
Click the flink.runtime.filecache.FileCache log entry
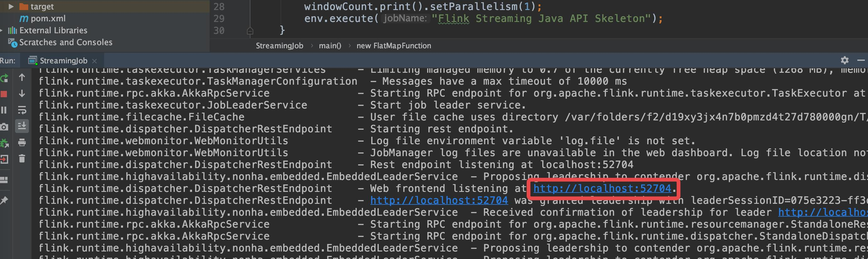pyautogui.click(x=142, y=117)
